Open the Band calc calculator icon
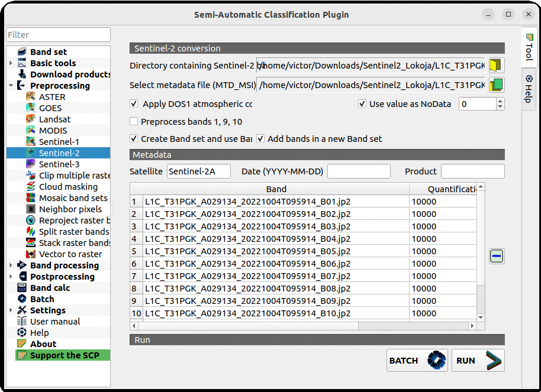The width and height of the screenshot is (541, 392). click(22, 287)
